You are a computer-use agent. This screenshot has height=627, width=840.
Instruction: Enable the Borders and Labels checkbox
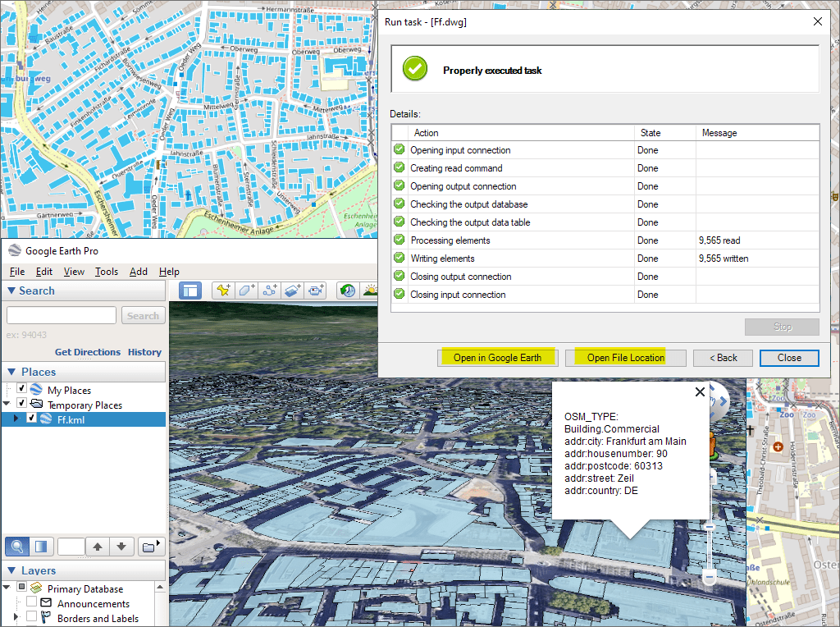(x=32, y=617)
